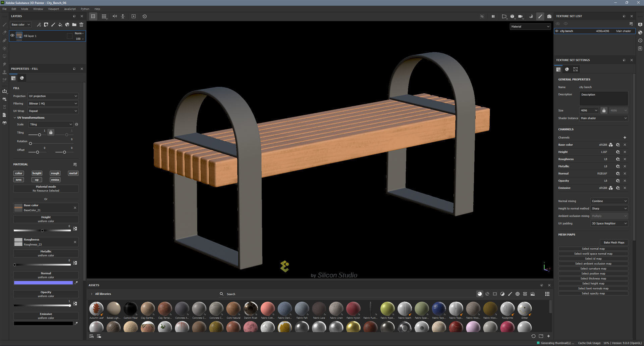Pause the engine with the pause icon
This screenshot has width=644, height=346.
click(x=493, y=16)
